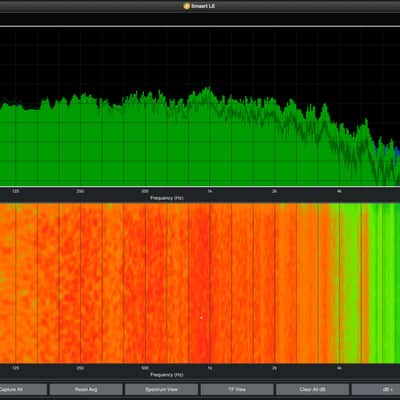Click the Frequency (Hz) label under RTA plot
Viewport: 400px width, 400px height.
[167, 198]
